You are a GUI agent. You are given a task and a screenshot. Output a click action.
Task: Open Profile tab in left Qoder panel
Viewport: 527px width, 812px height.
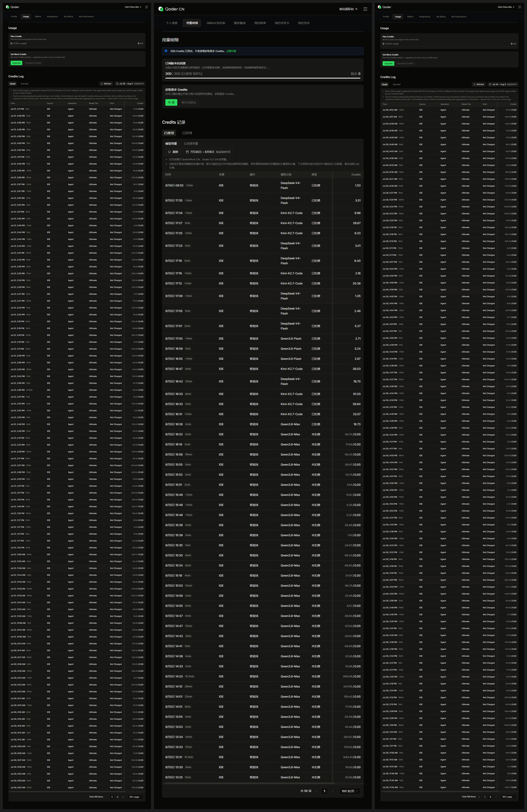(14, 16)
